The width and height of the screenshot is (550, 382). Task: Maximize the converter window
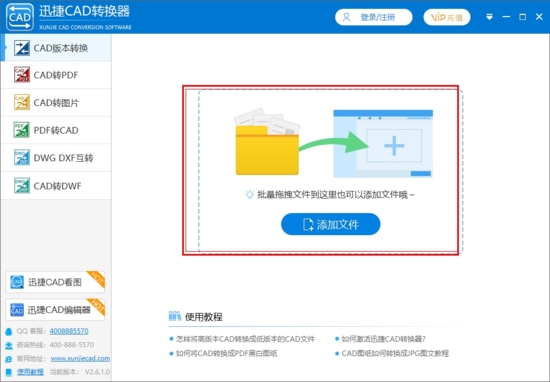click(x=523, y=17)
